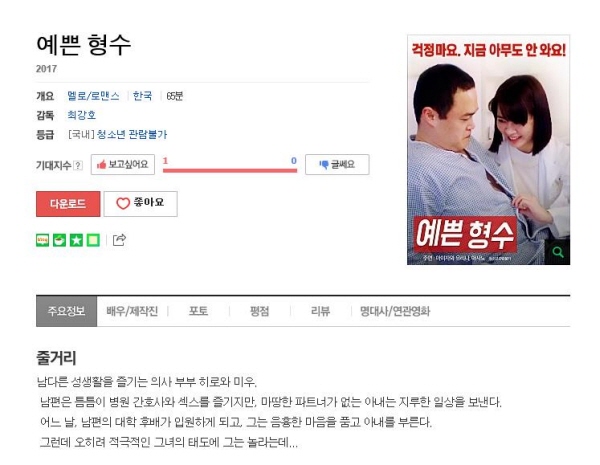The image size is (600, 465).
Task: Click the red 다운로드 button
Action: click(x=68, y=204)
